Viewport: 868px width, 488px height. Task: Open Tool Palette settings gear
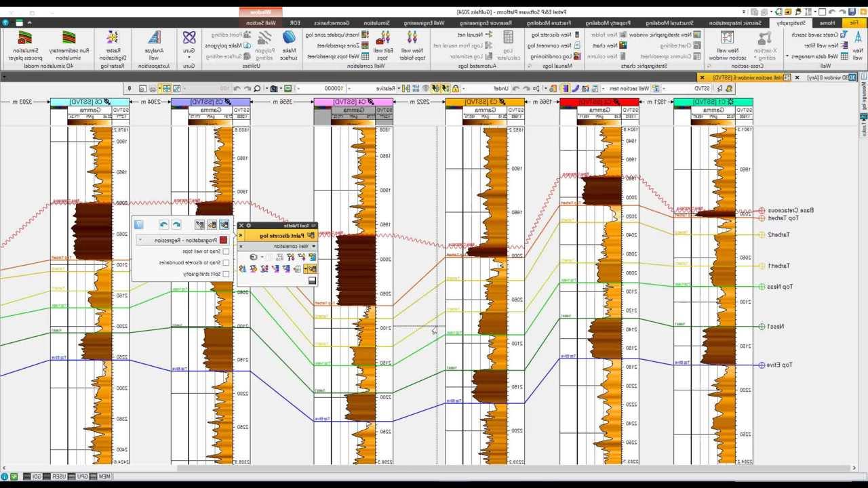[248, 226]
